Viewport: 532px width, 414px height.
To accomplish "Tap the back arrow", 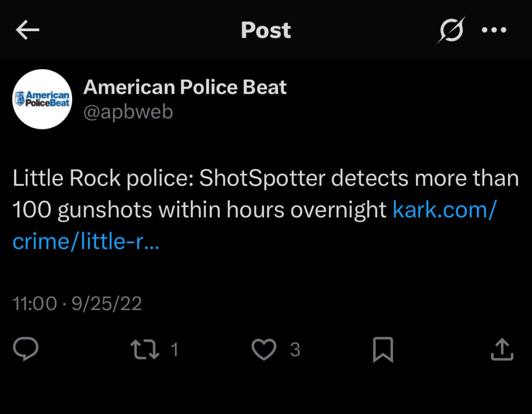I will [x=28, y=31].
